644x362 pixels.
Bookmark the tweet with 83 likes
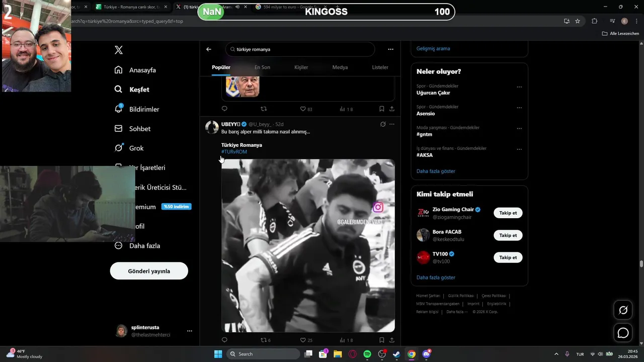[382, 109]
